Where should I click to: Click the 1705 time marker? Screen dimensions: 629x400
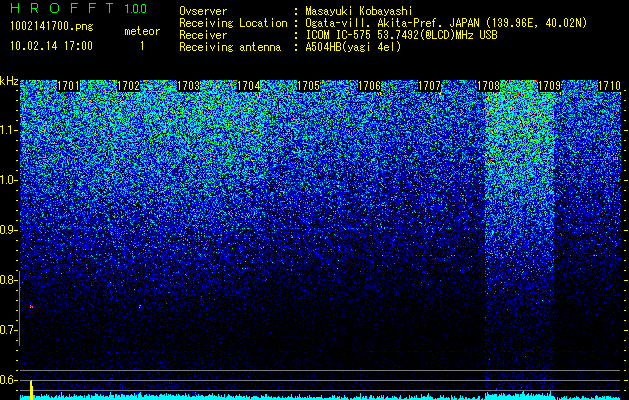point(308,86)
